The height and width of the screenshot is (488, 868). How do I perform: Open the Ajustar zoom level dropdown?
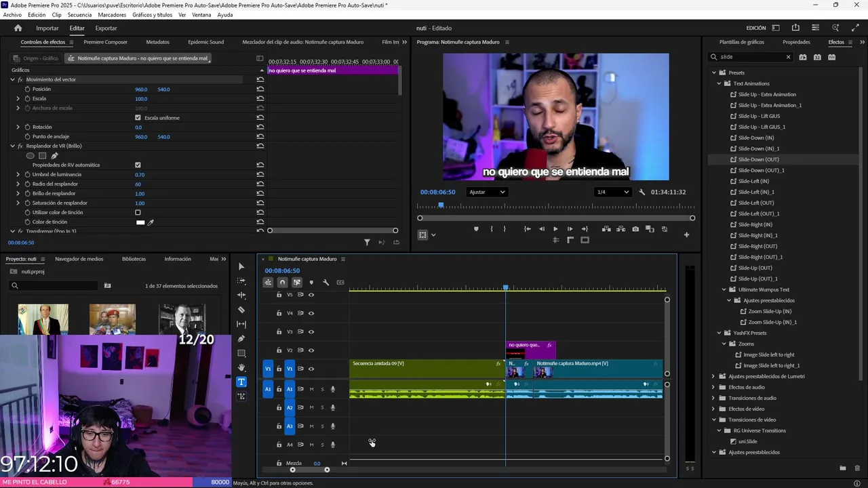pos(487,192)
